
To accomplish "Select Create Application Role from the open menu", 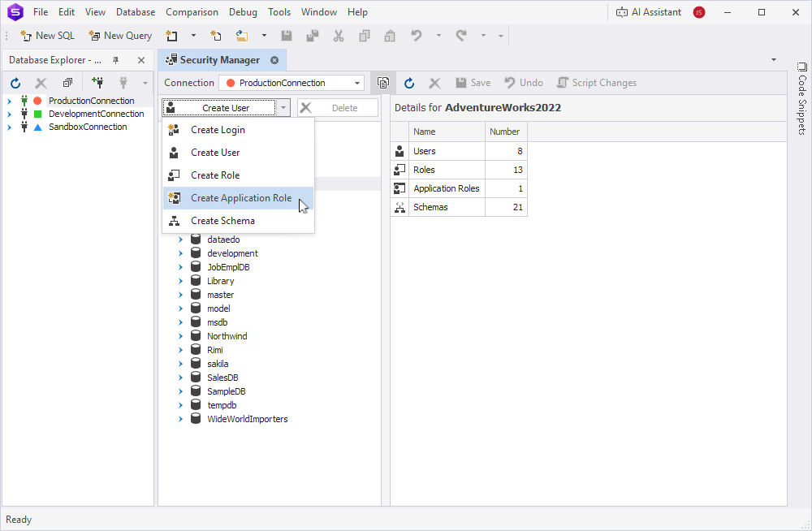I will pyautogui.click(x=240, y=197).
